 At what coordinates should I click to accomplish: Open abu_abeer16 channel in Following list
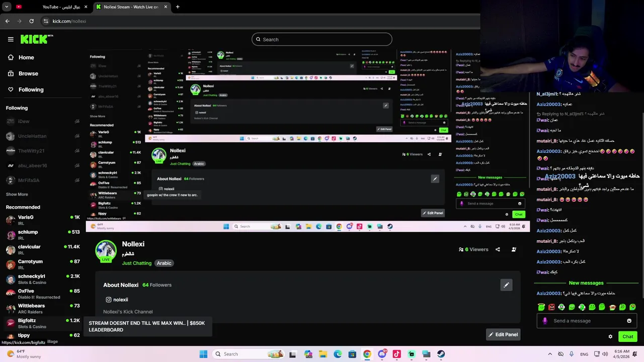click(x=42, y=165)
